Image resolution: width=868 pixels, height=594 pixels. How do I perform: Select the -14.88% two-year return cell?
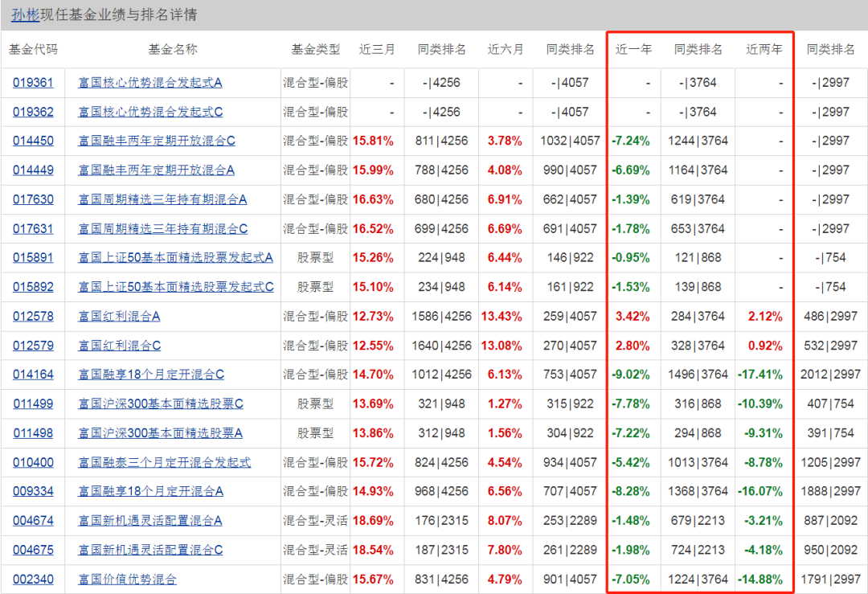click(760, 579)
